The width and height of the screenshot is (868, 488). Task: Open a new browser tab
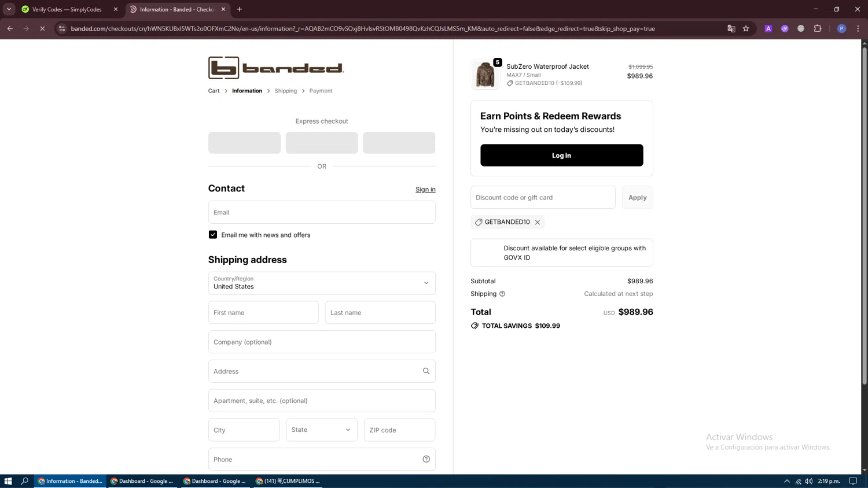coord(240,9)
